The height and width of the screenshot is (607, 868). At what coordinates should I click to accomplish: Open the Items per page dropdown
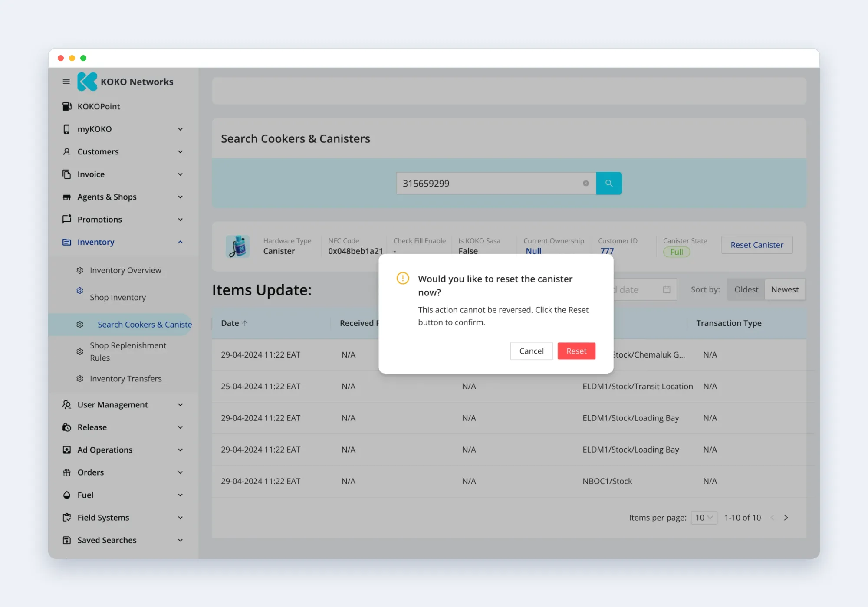(x=704, y=517)
